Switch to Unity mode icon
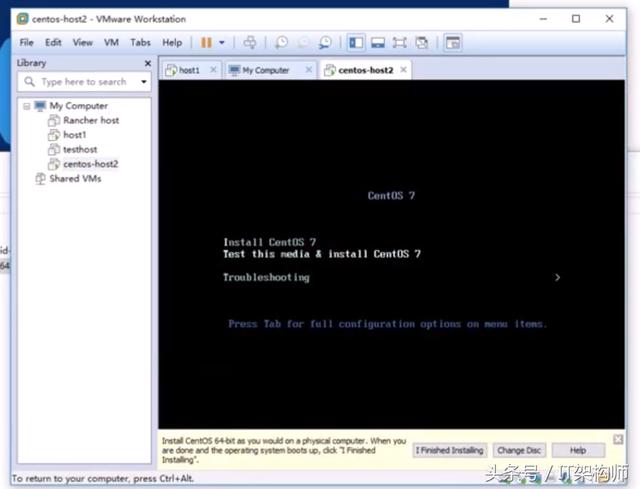 422,42
